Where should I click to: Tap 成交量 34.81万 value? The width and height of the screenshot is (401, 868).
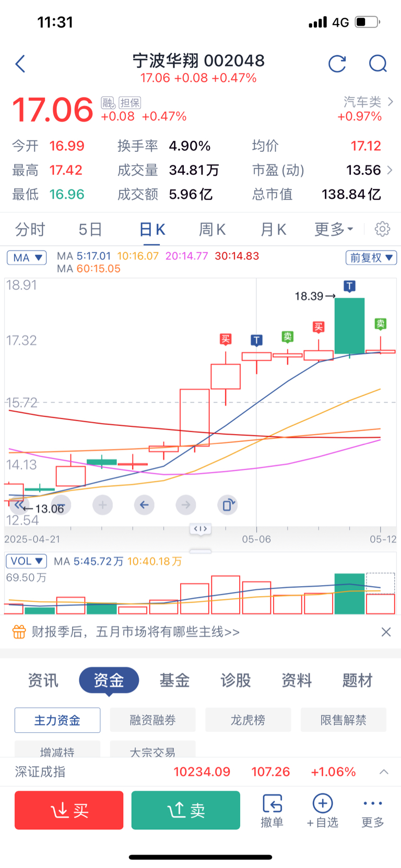(x=194, y=170)
